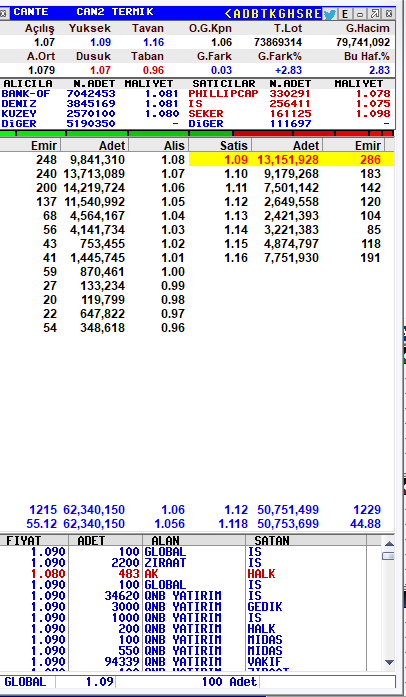Image resolution: width=406 pixels, height=697 pixels.
Task: Click the bid quantity 9,841,310
Action: (x=97, y=160)
